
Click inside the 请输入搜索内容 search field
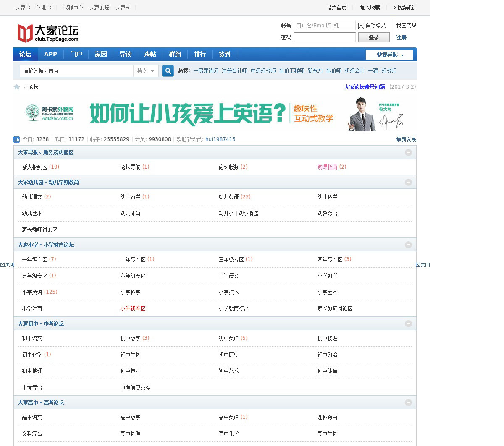[76, 71]
